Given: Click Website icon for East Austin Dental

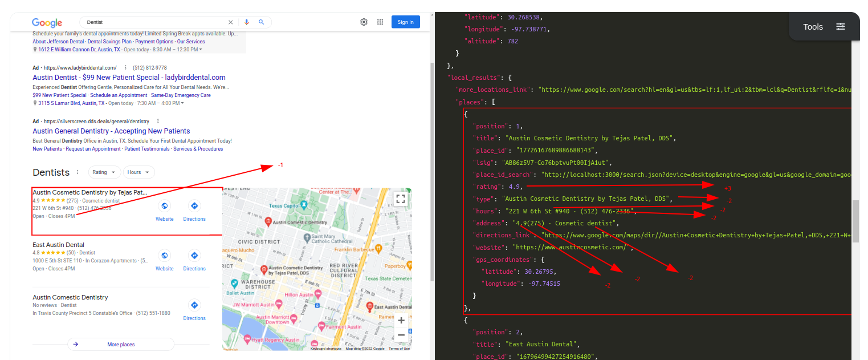Looking at the screenshot, I should pyautogui.click(x=165, y=256).
